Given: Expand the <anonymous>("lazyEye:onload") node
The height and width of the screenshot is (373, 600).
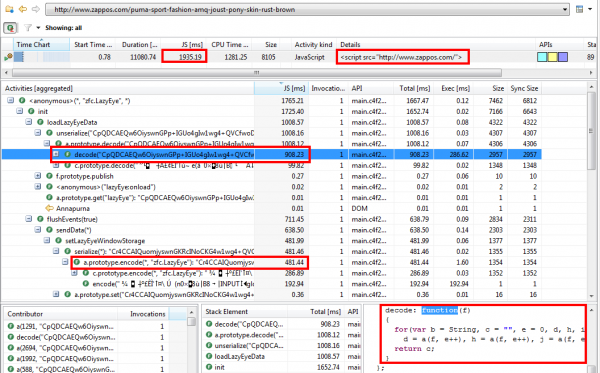Looking at the screenshot, I should pyautogui.click(x=38, y=187).
